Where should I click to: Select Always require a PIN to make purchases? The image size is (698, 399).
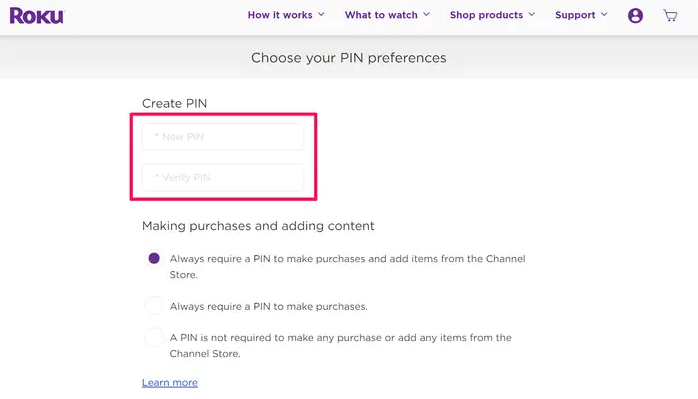(x=154, y=306)
